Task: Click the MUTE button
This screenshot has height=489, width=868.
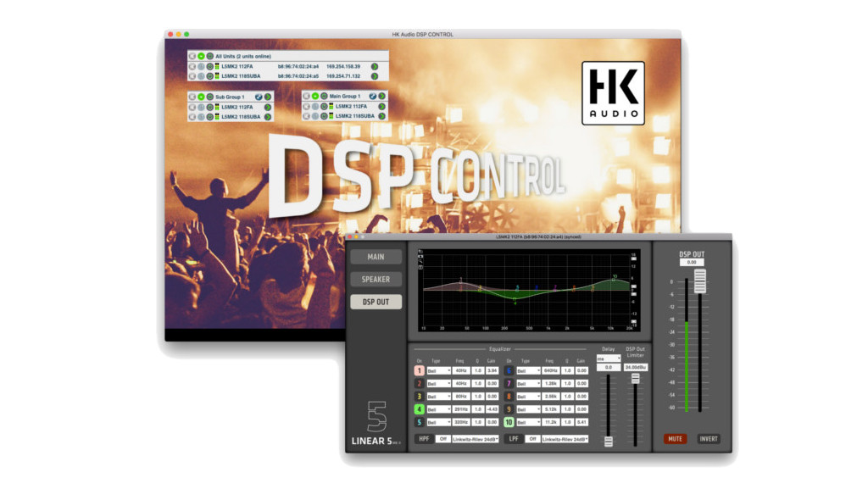Action: click(676, 439)
